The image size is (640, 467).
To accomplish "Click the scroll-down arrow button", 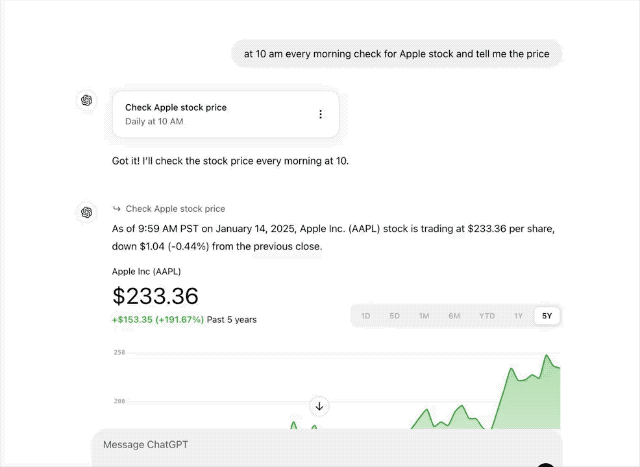I will 320,406.
